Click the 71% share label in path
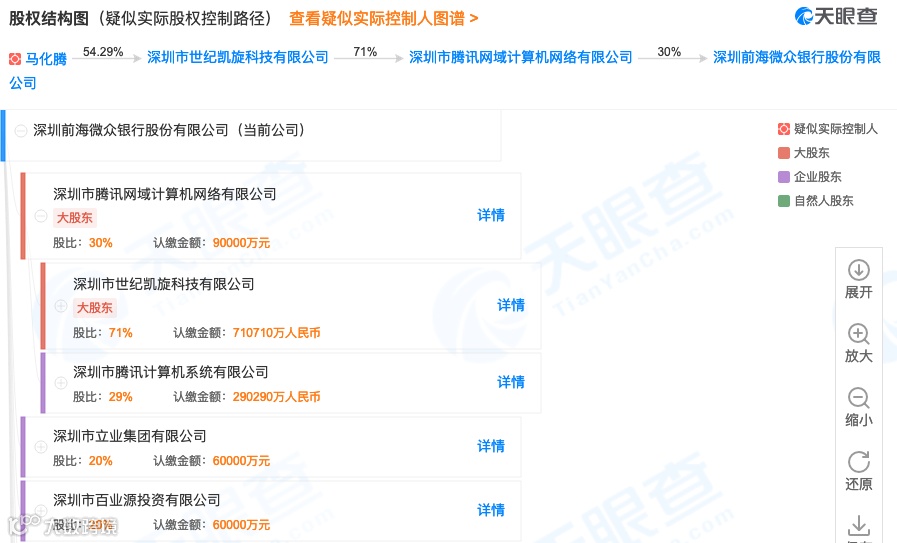Screen dimensions: 897x543 365,51
